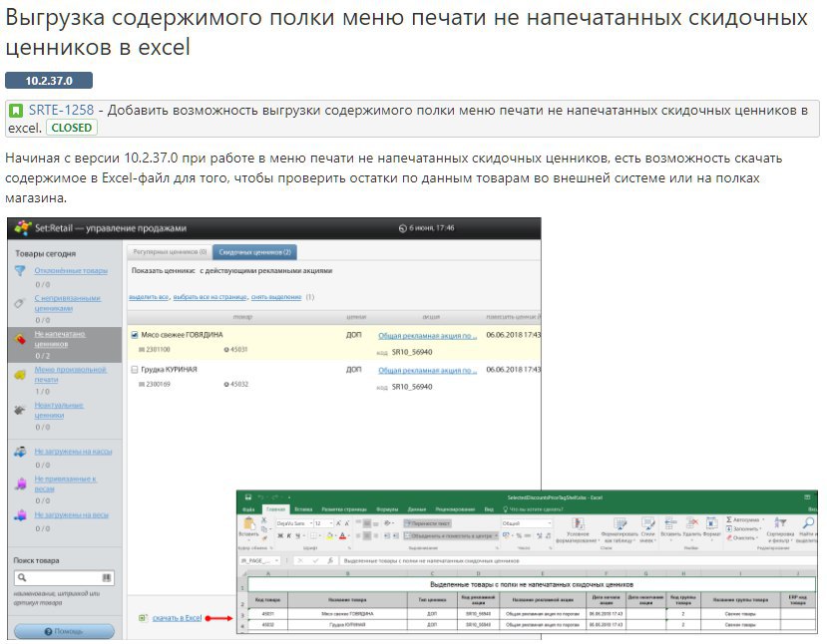Open the Merge and Center dropdown arrow
Screen dimensions: 827x644
click(496, 536)
